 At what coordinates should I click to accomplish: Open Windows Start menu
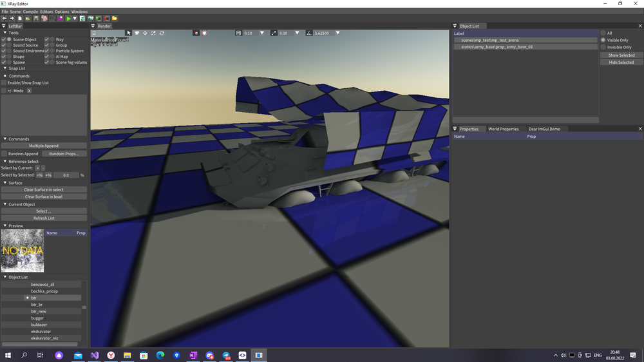click(8, 355)
